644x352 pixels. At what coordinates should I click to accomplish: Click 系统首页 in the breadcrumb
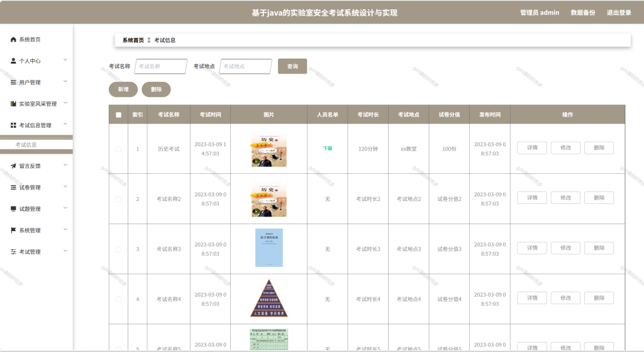[133, 40]
